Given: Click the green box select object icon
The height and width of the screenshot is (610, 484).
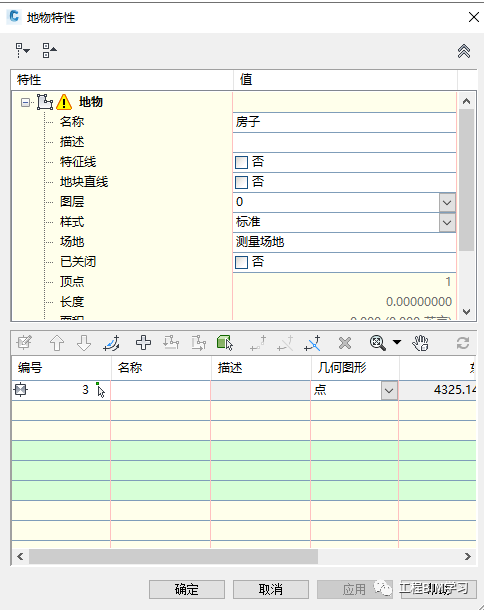Looking at the screenshot, I should (225, 343).
